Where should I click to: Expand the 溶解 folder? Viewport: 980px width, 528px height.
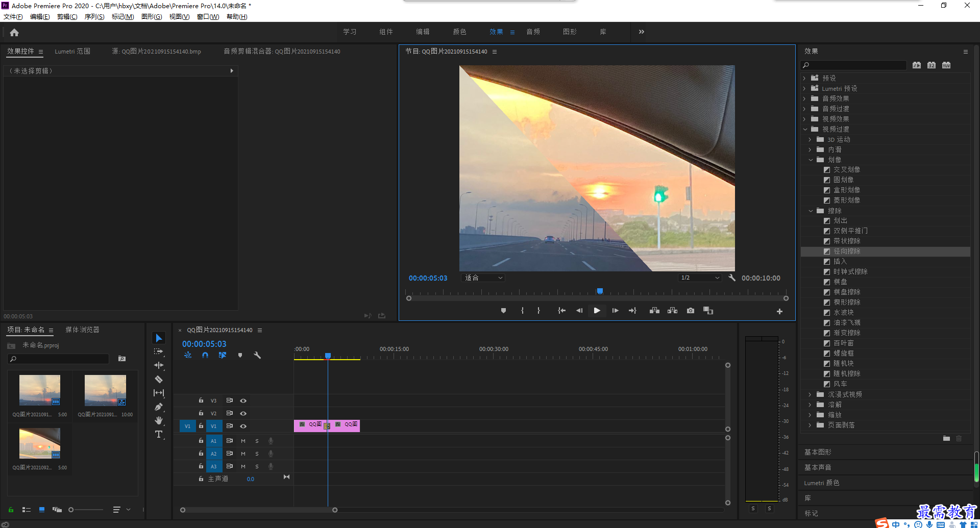coord(810,405)
